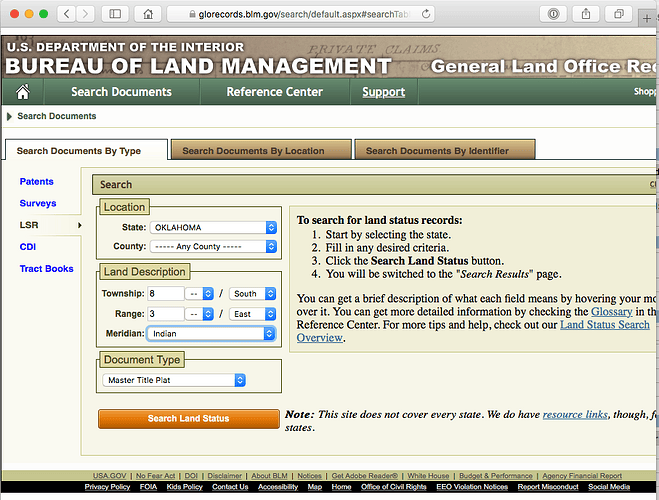The image size is (659, 500).
Task: Open the Support menu
Action: click(384, 92)
